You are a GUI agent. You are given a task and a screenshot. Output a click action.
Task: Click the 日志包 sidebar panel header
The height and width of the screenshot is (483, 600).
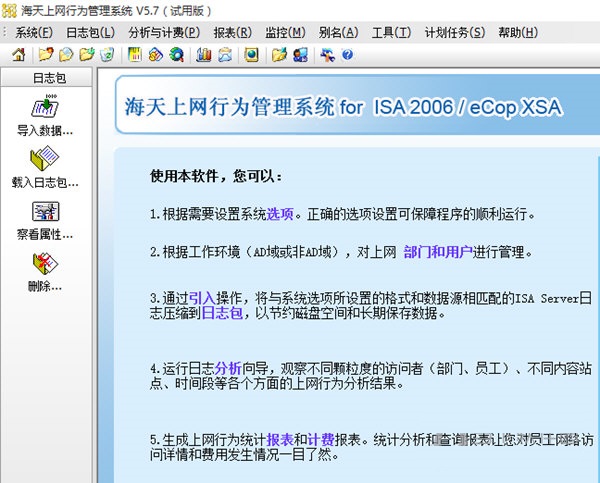[x=46, y=78]
